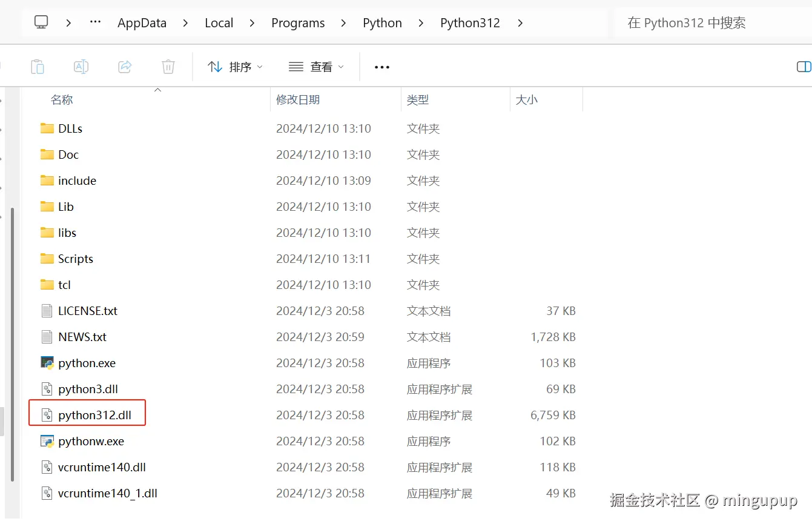Click the vcruntime140.dll file icon
Screen dimensions: 812x524
click(x=47, y=467)
